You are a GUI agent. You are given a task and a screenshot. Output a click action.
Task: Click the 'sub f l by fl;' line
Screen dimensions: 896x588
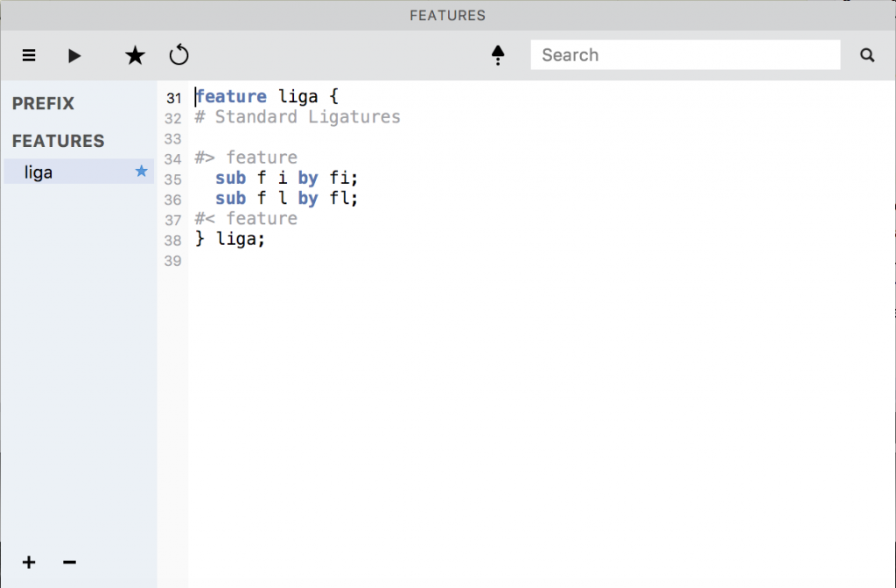click(287, 199)
